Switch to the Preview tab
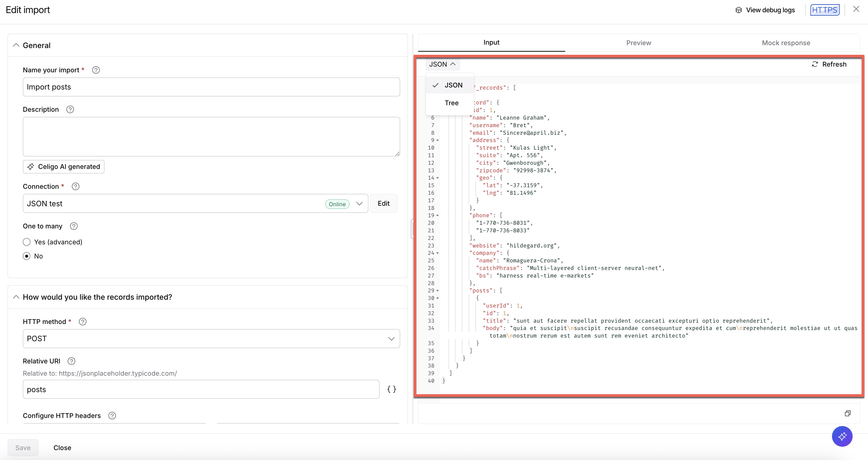 (x=638, y=43)
